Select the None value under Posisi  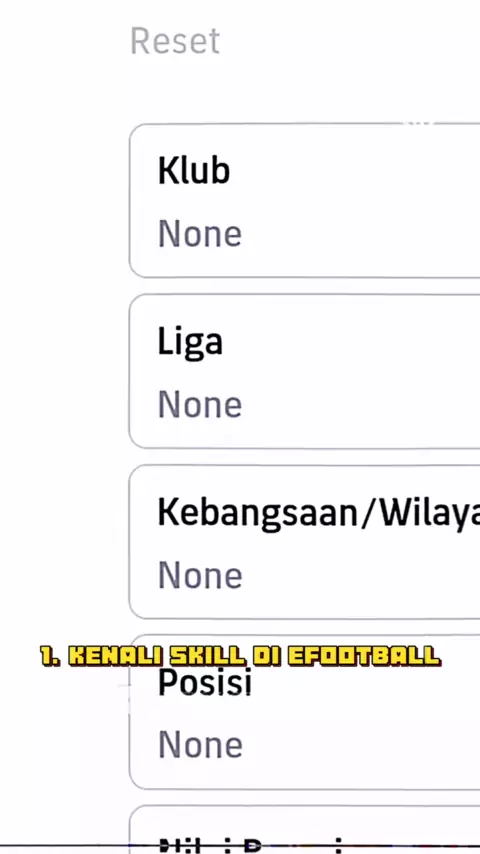pyautogui.click(x=200, y=746)
